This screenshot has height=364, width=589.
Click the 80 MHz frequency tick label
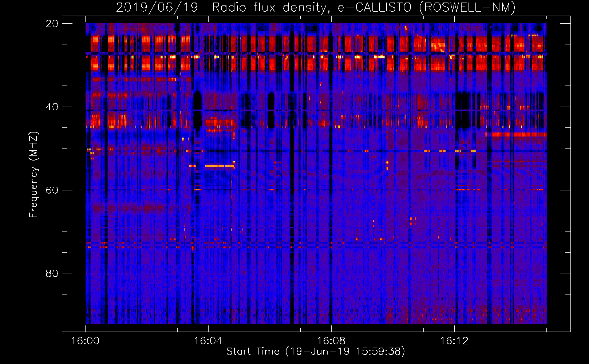click(x=52, y=273)
